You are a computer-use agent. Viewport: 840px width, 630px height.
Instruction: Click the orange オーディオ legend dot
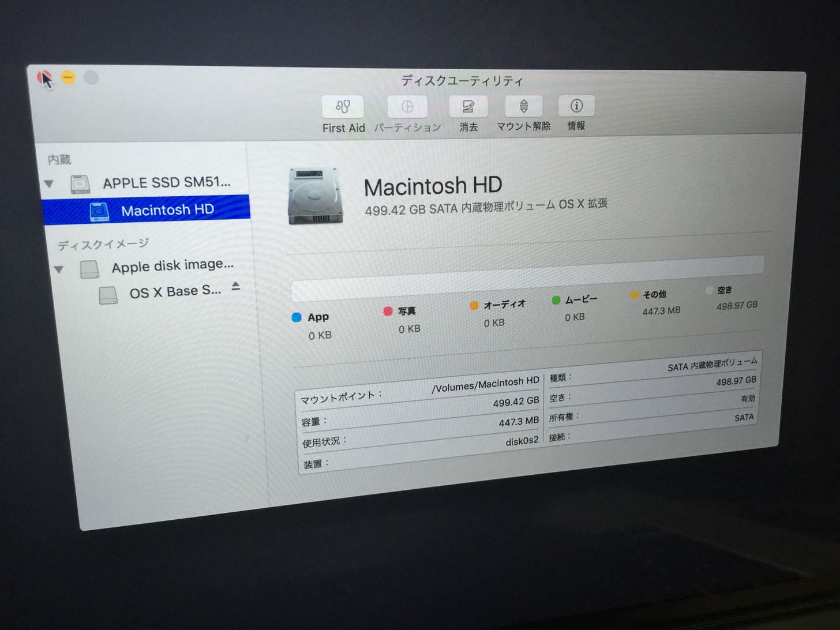pos(474,306)
